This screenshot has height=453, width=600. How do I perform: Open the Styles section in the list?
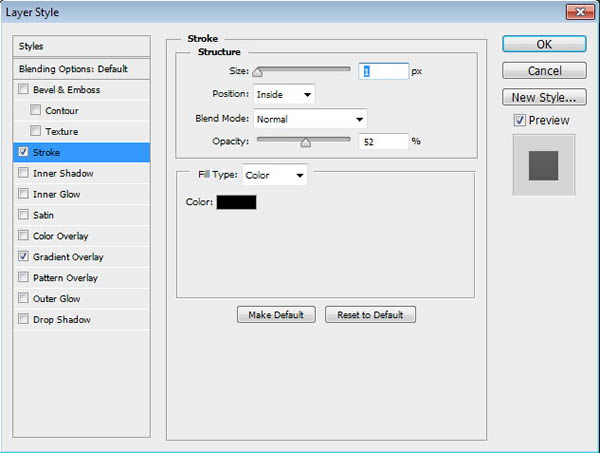pos(32,47)
